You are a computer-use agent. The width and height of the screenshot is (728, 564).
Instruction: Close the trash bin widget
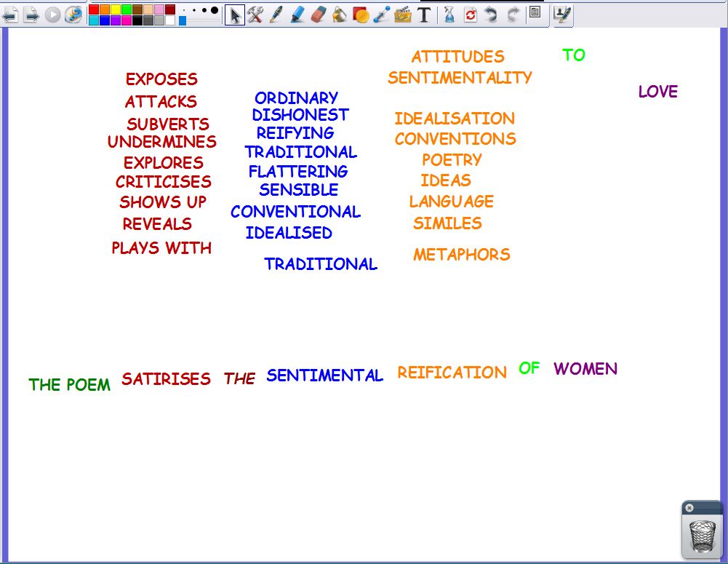pos(689,508)
